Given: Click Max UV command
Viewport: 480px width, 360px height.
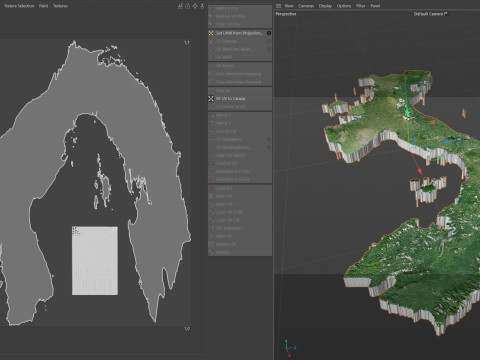Looking at the screenshot, I should [x=240, y=91].
